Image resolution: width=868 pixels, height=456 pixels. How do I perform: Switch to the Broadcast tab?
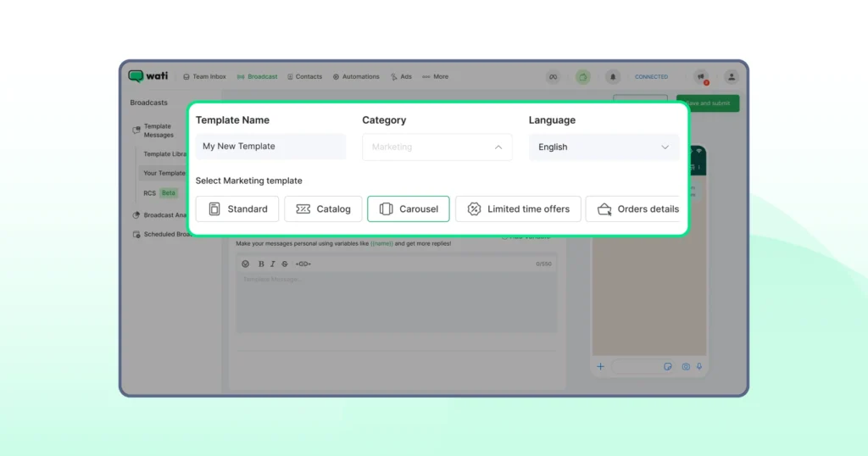[258, 77]
